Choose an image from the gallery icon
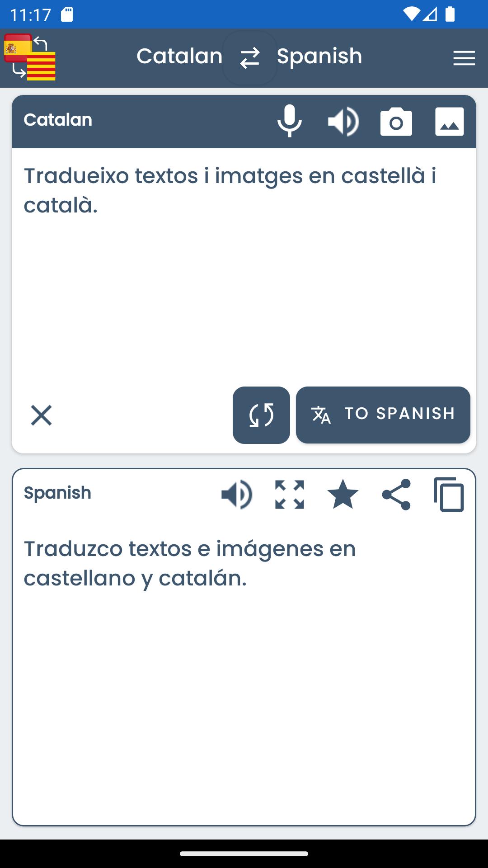 (450, 122)
